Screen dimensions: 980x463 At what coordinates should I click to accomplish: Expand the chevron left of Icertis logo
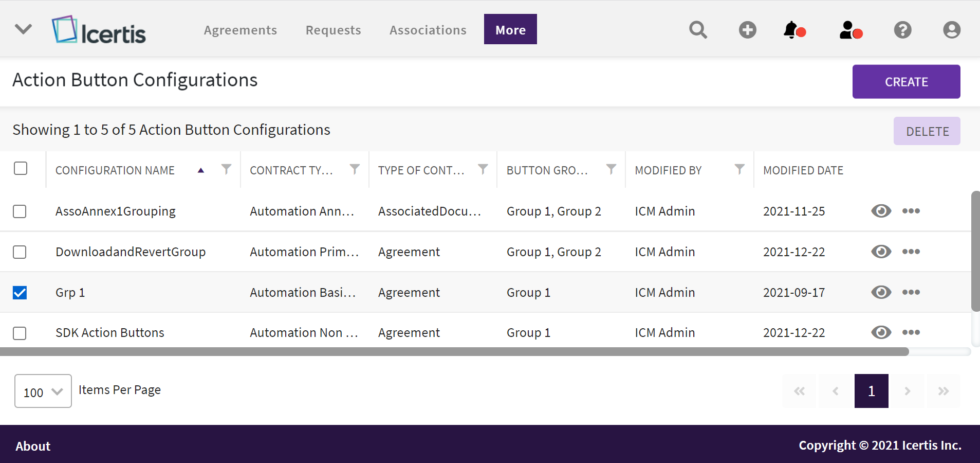pos(23,29)
